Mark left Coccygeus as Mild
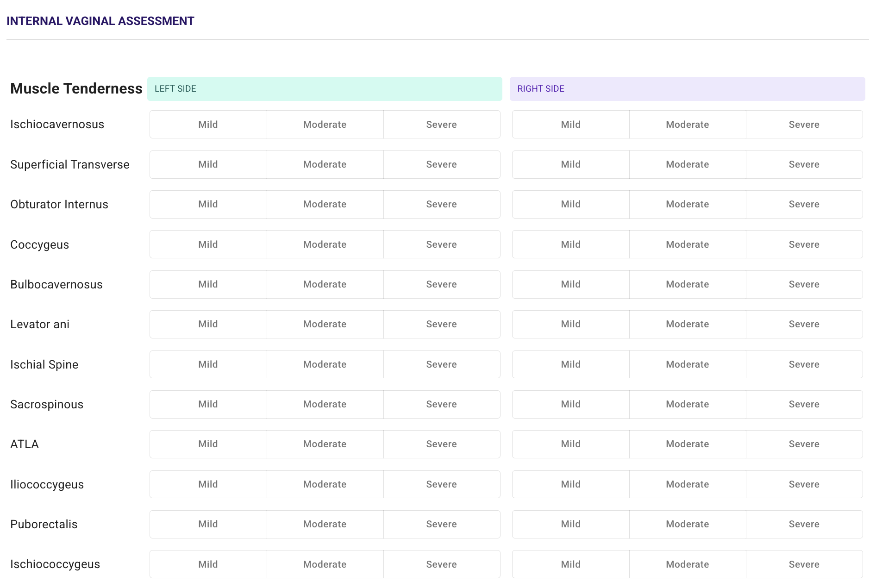The image size is (876, 588). click(208, 244)
